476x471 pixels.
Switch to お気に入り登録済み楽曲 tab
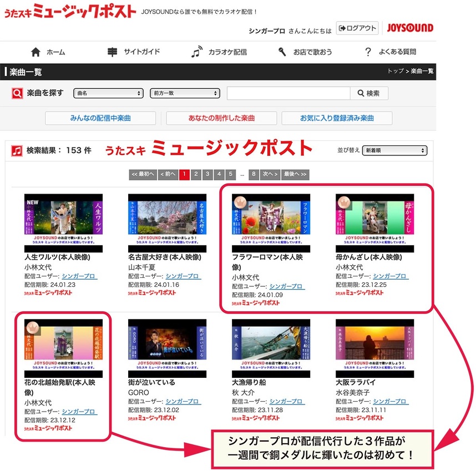coord(337,118)
